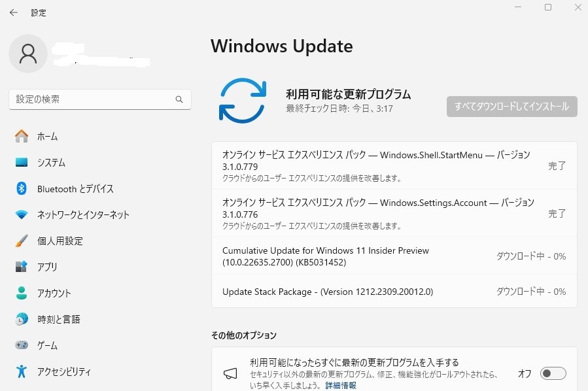Go to アプリ settings section

click(x=47, y=267)
